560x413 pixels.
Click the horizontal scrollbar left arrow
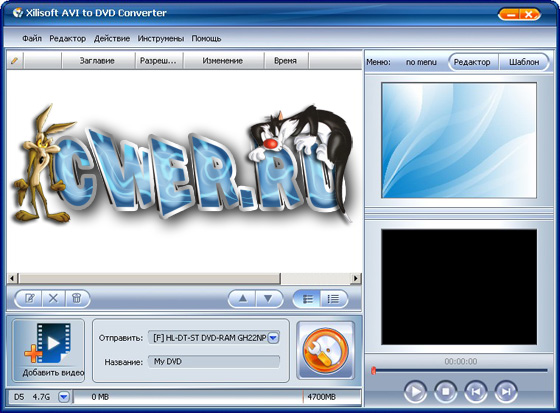(x=12, y=278)
